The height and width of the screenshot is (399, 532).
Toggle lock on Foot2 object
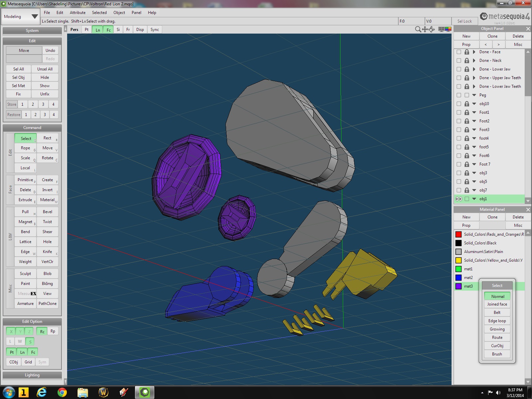tap(467, 121)
